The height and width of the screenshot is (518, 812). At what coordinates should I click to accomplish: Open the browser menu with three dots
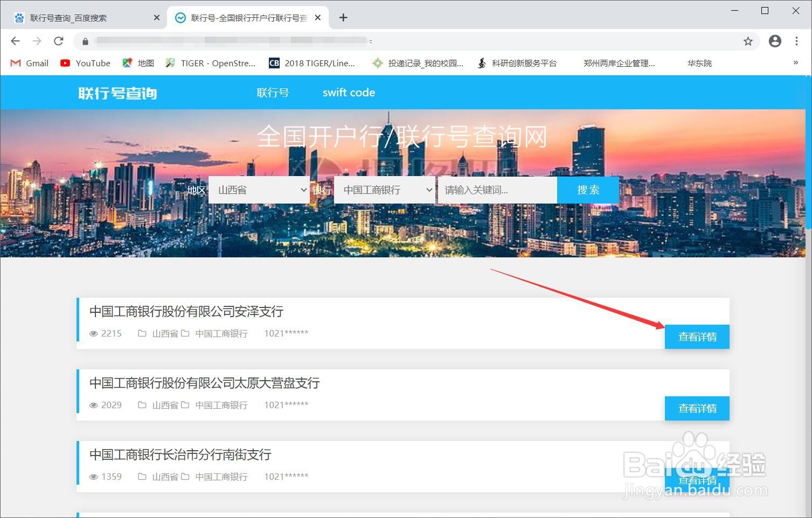pos(797,41)
